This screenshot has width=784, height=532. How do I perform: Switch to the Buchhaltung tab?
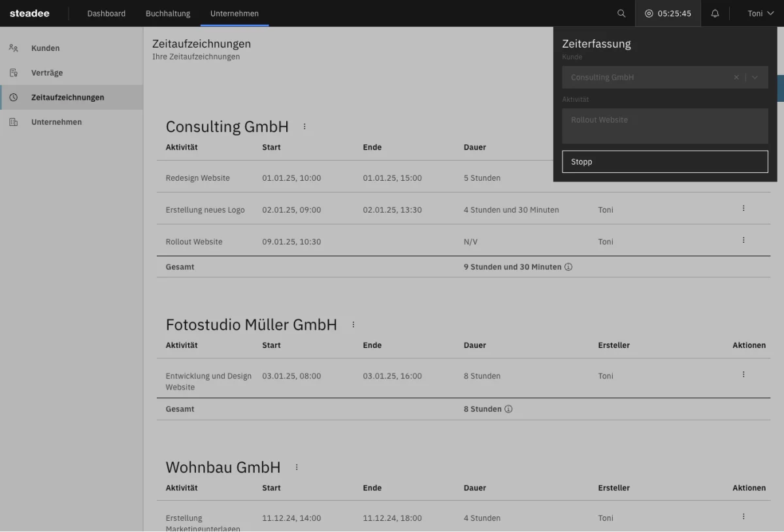click(x=168, y=14)
